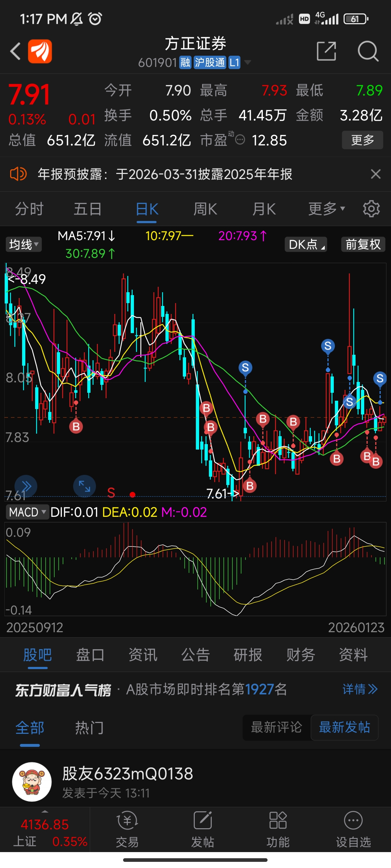The height and width of the screenshot is (868, 391).
Task: Open username 股友6323mQ0138
Action: coord(128,774)
